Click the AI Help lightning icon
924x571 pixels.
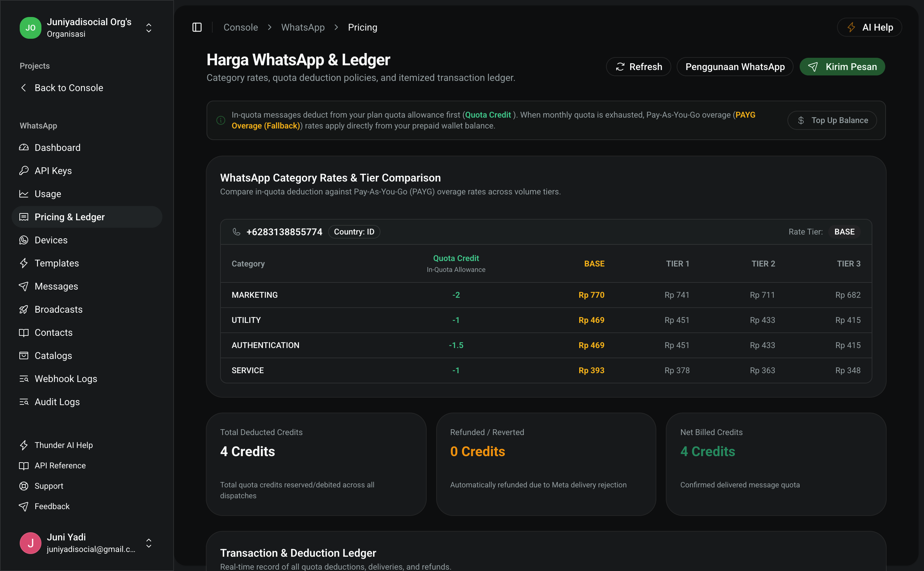[x=851, y=27]
